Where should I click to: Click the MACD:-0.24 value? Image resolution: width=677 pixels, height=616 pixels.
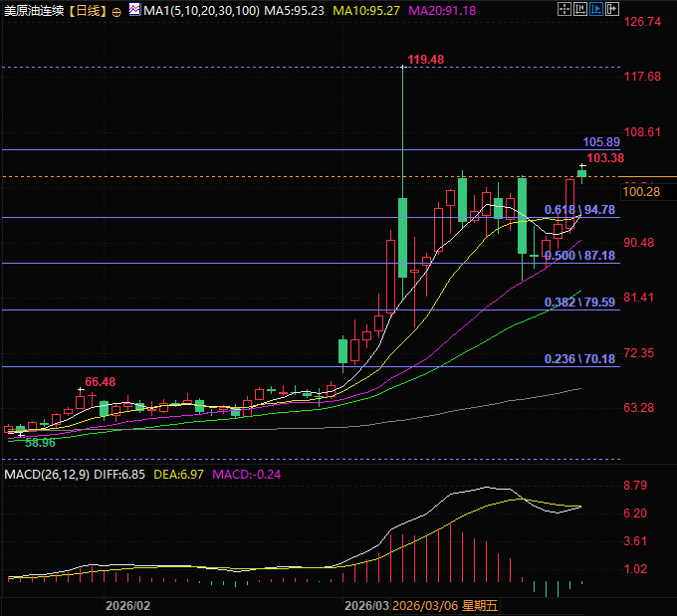pos(246,475)
